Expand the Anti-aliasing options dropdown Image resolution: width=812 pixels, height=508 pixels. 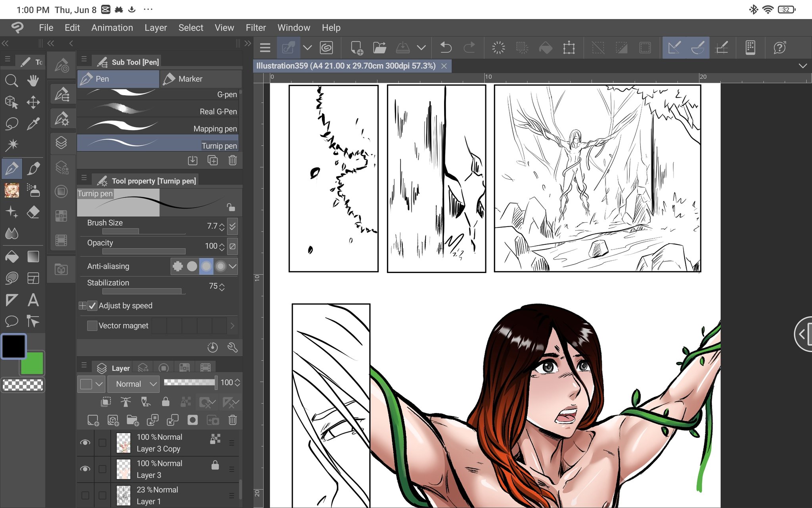233,266
